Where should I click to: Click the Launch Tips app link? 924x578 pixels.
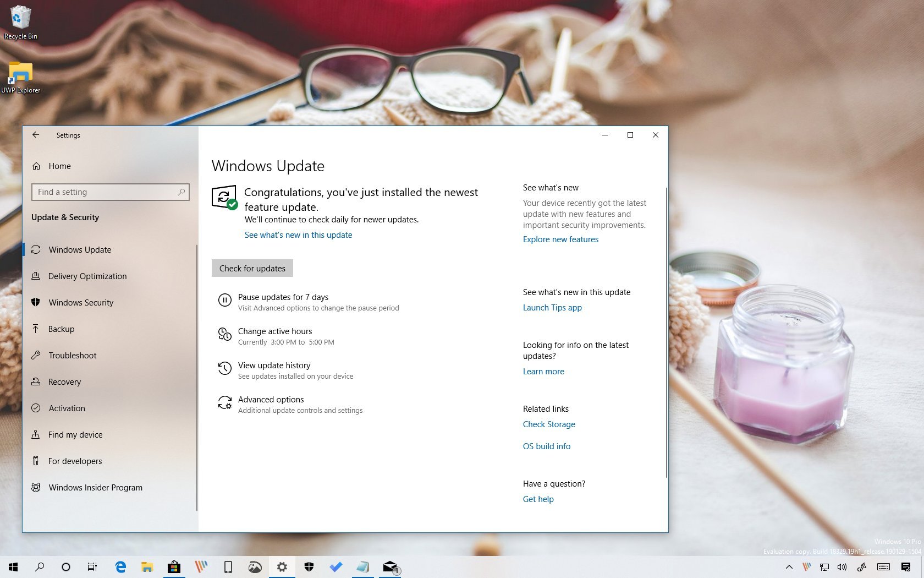coord(552,308)
